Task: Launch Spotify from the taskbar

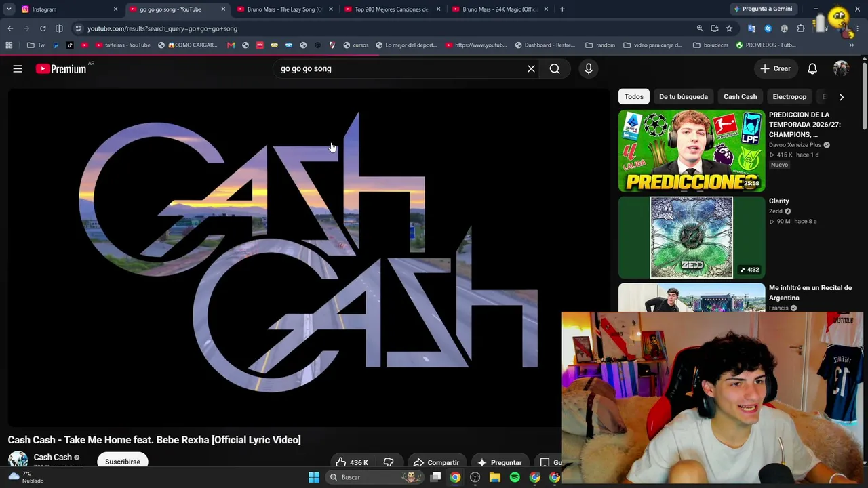Action: point(515,477)
